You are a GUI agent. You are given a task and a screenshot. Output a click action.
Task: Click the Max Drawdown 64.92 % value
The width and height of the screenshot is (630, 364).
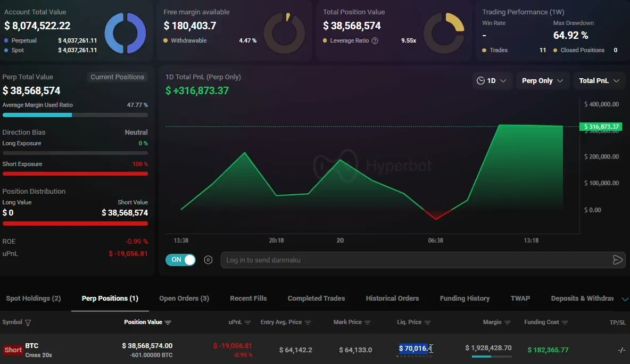[570, 35]
